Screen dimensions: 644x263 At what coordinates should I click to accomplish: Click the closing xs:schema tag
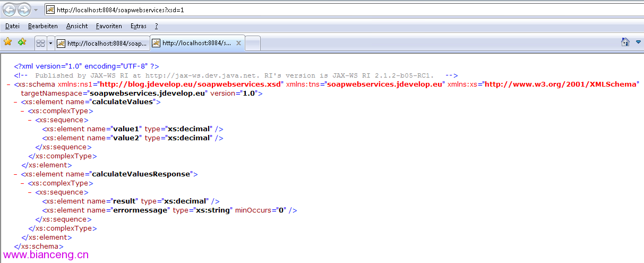coord(39,246)
